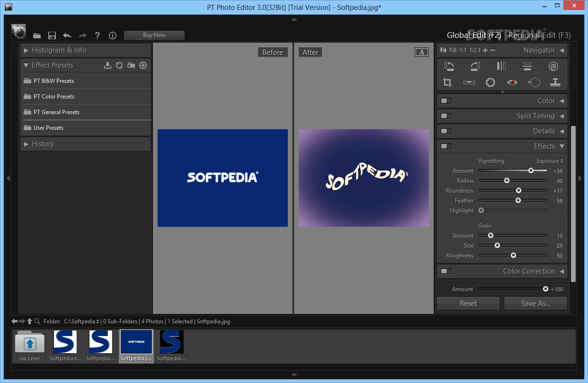Select the Red Eye removal tool
The image size is (588, 383).
tap(512, 82)
